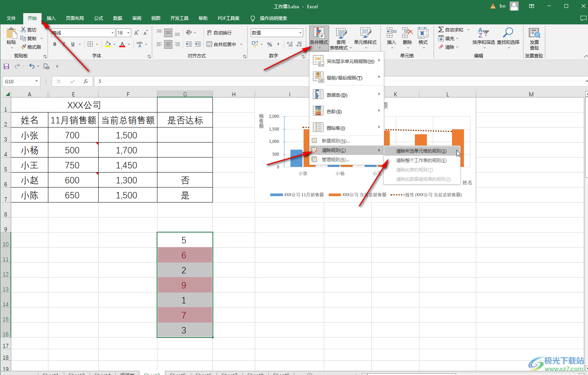
Task: Click the Paste icon in clipboard group
Action: 11,34
